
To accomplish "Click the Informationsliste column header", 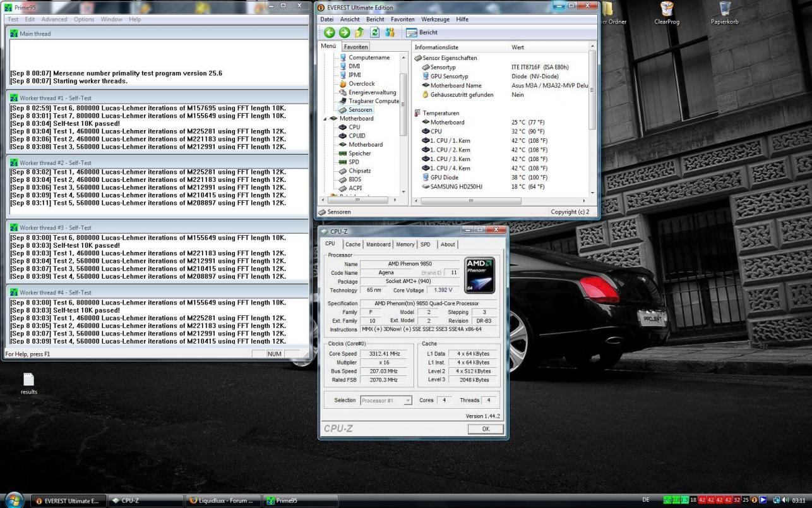I will (x=460, y=47).
